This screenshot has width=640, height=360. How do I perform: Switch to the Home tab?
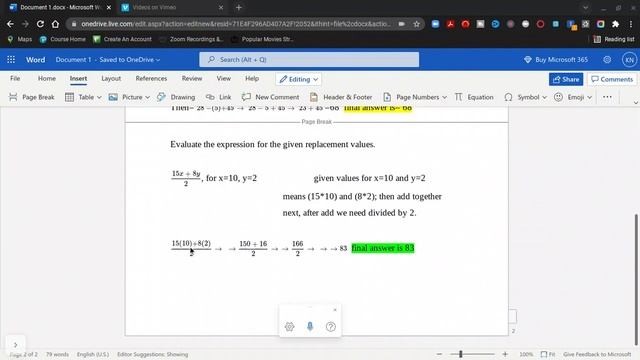click(47, 78)
